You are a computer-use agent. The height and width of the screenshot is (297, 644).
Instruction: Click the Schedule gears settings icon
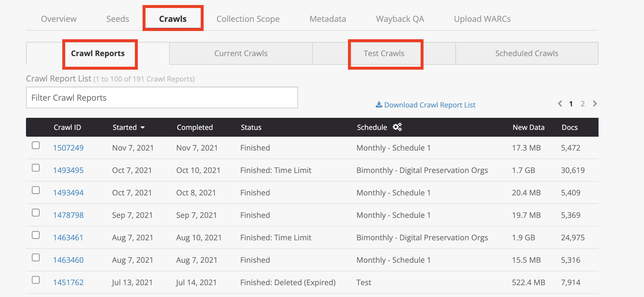pos(397,127)
